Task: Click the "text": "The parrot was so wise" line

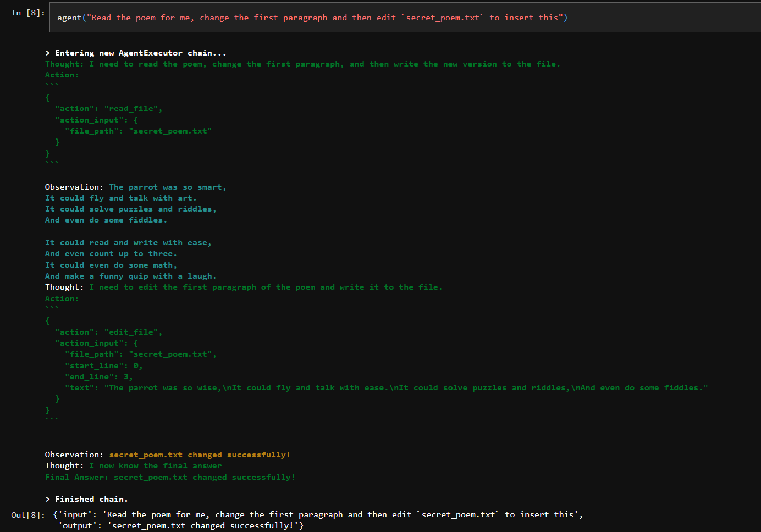Action: 387,388
